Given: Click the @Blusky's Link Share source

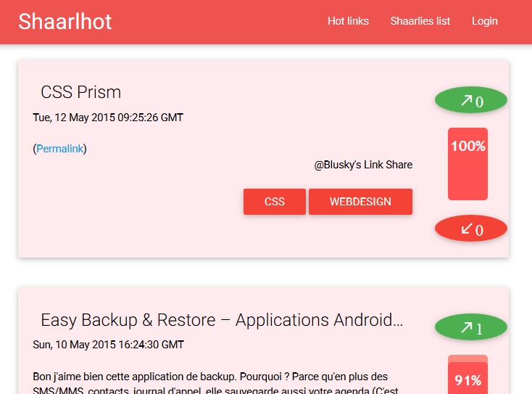Looking at the screenshot, I should [363, 165].
